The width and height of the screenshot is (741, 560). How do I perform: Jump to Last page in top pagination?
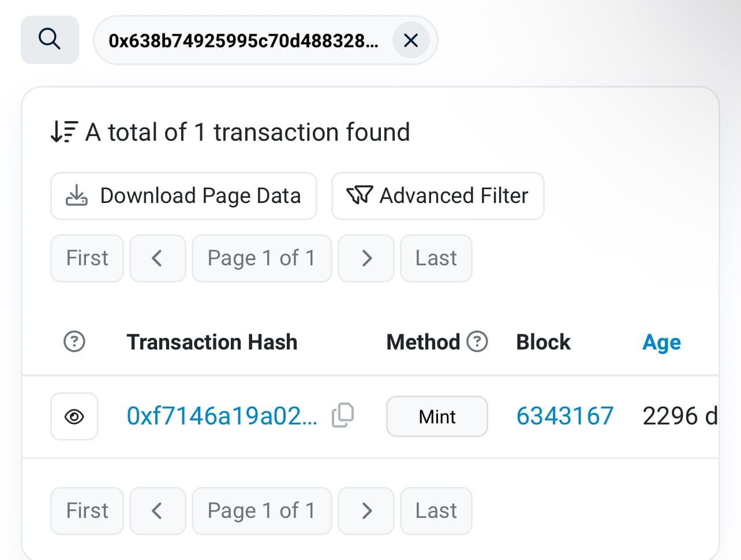click(436, 258)
